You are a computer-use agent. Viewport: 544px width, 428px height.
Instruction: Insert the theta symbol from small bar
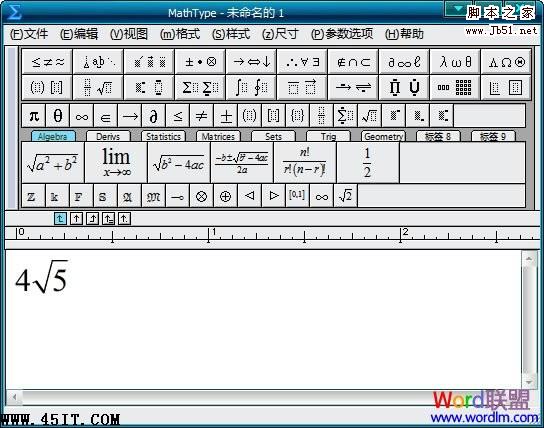[58, 116]
